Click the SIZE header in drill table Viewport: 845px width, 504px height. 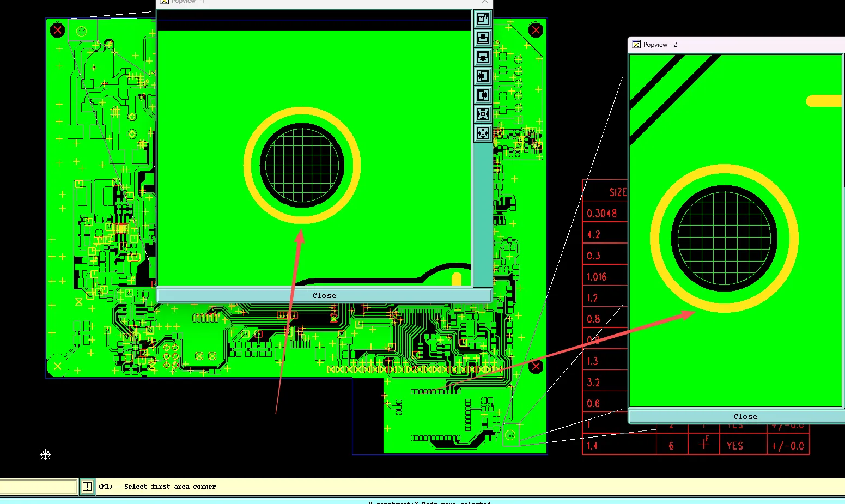618,192
